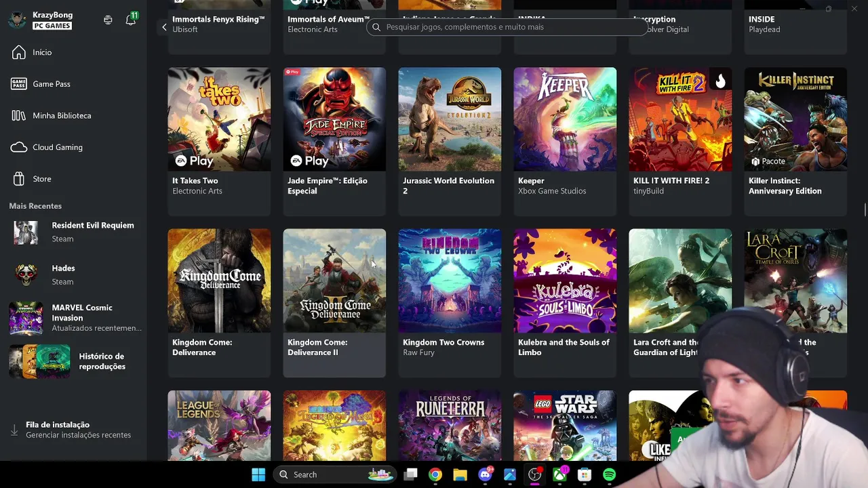
Task: Open Histórico de reproduções
Action: 75,361
